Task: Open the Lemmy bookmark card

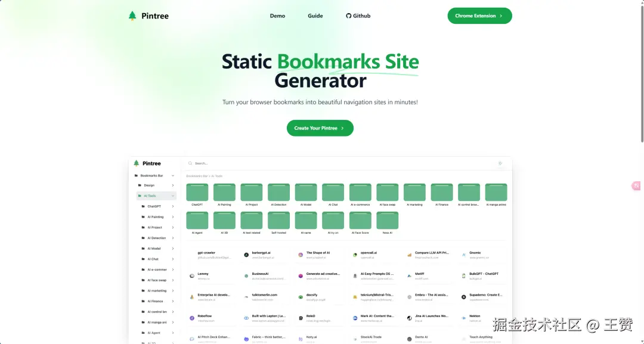Action: tap(210, 276)
